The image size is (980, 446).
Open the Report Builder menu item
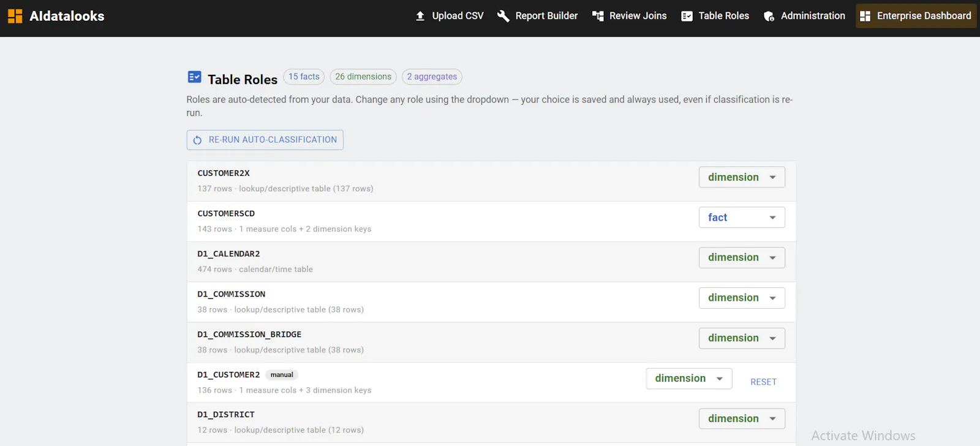(x=538, y=16)
